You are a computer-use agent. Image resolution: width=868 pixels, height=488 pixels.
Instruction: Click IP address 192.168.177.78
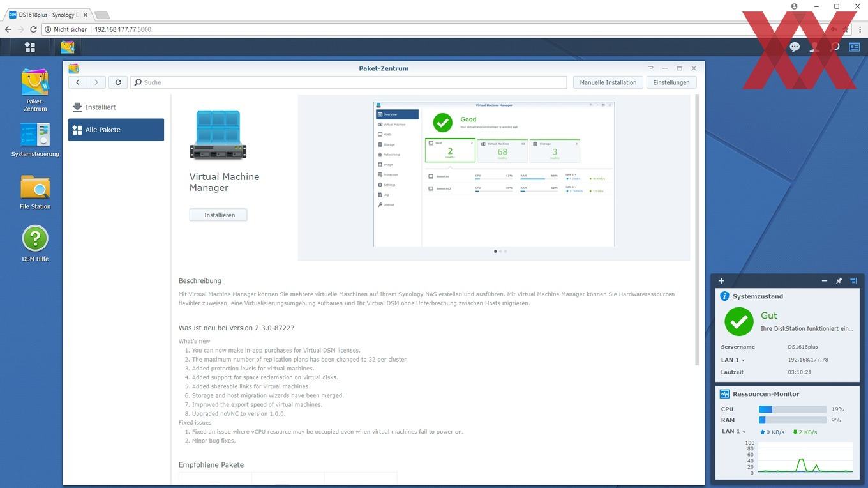808,360
